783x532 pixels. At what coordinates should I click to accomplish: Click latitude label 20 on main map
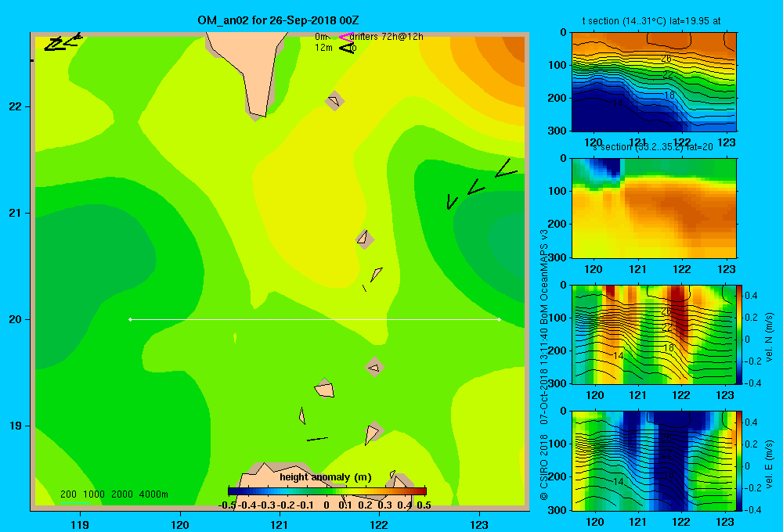point(16,319)
